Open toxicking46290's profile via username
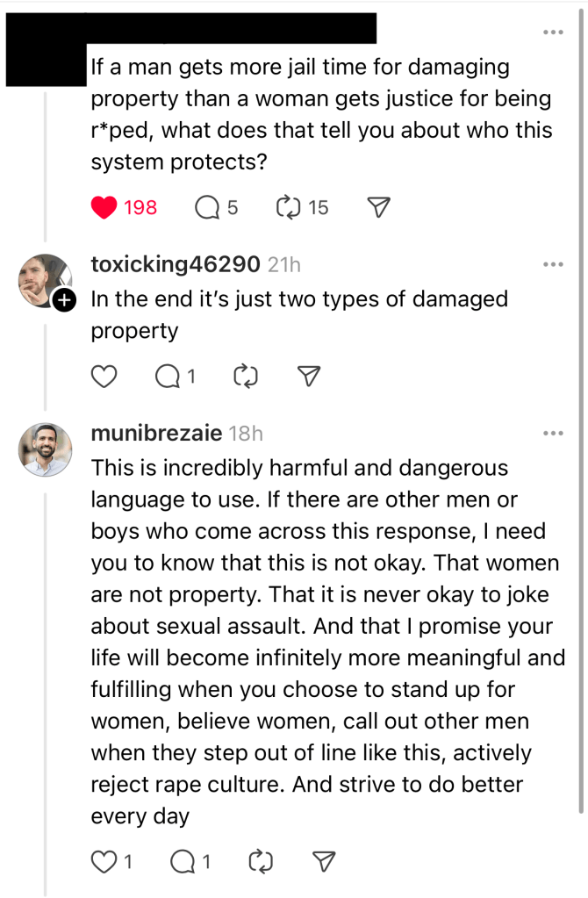Image resolution: width=588 pixels, height=898 pixels. [x=176, y=264]
